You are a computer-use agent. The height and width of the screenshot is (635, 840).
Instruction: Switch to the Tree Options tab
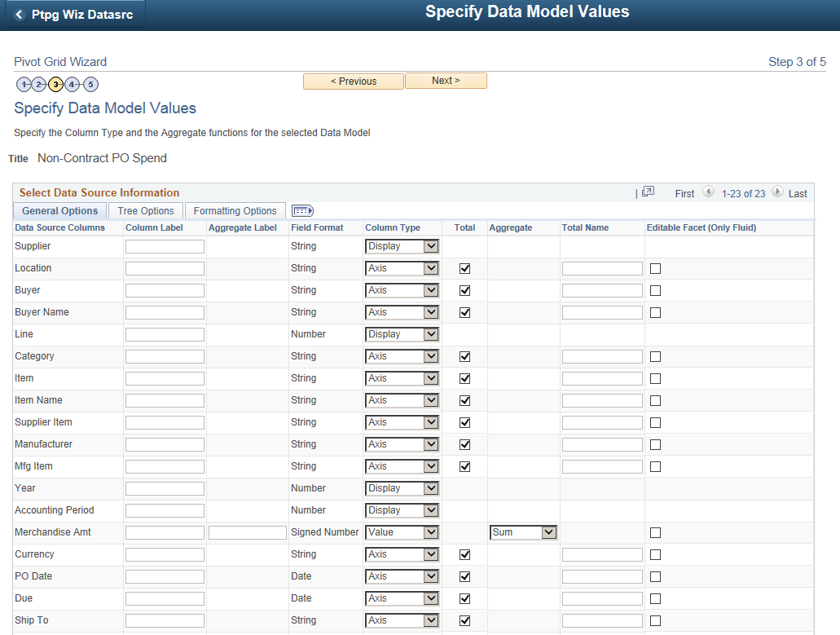coord(144,210)
